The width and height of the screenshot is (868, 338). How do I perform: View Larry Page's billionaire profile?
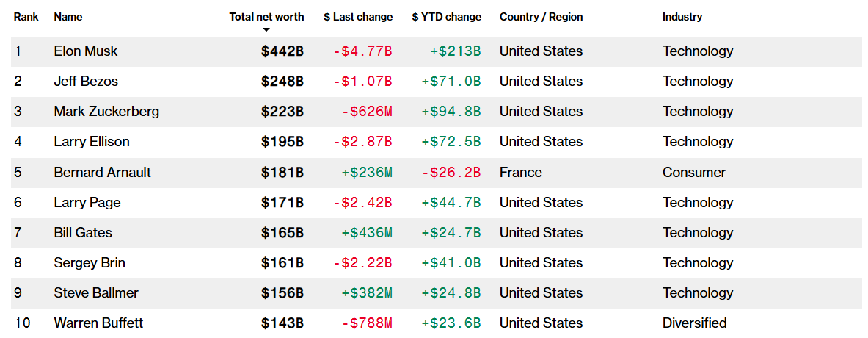pos(87,203)
